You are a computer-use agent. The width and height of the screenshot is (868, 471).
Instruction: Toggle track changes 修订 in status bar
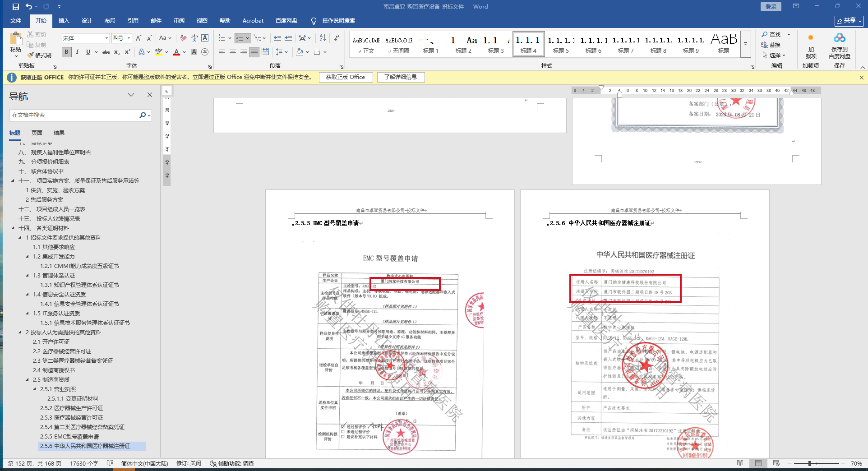(x=189, y=463)
